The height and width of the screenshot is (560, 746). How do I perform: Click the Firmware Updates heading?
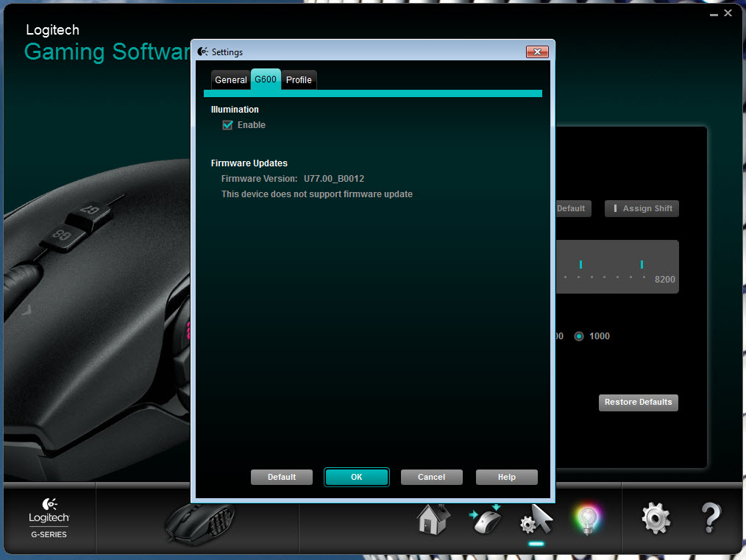249,163
